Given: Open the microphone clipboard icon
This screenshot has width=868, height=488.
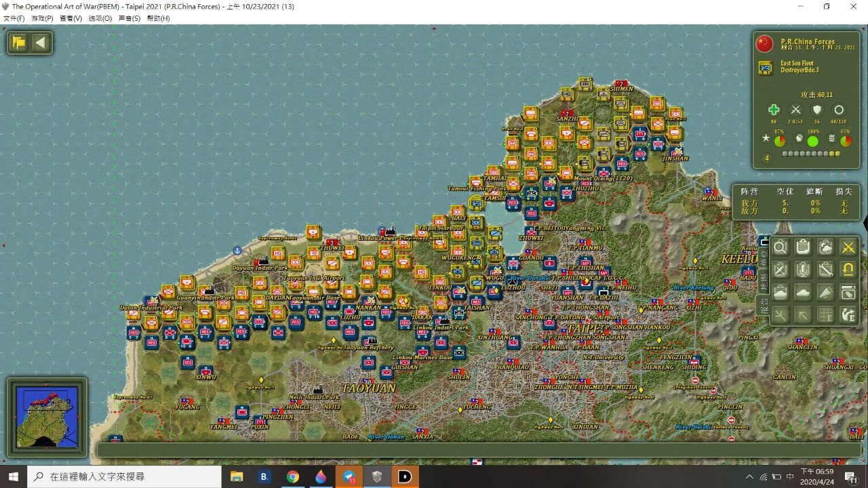Looking at the screenshot, I should [803, 270].
